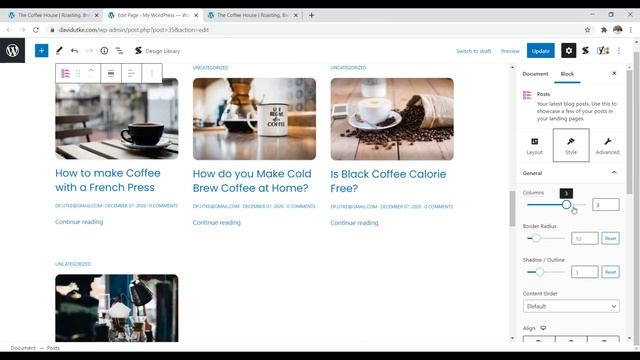640x360 pixels.
Task: Switch to the Block tab
Action: click(x=567, y=74)
